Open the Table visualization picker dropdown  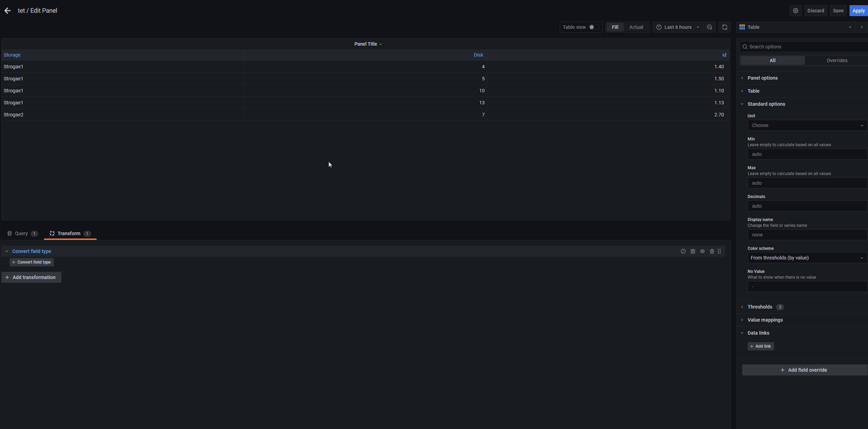796,27
